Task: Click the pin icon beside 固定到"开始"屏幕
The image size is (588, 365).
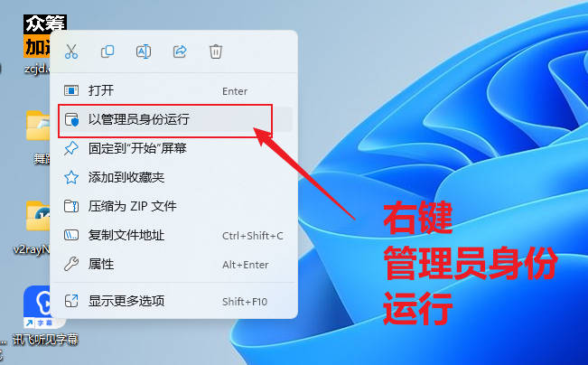Action: pyautogui.click(x=71, y=148)
